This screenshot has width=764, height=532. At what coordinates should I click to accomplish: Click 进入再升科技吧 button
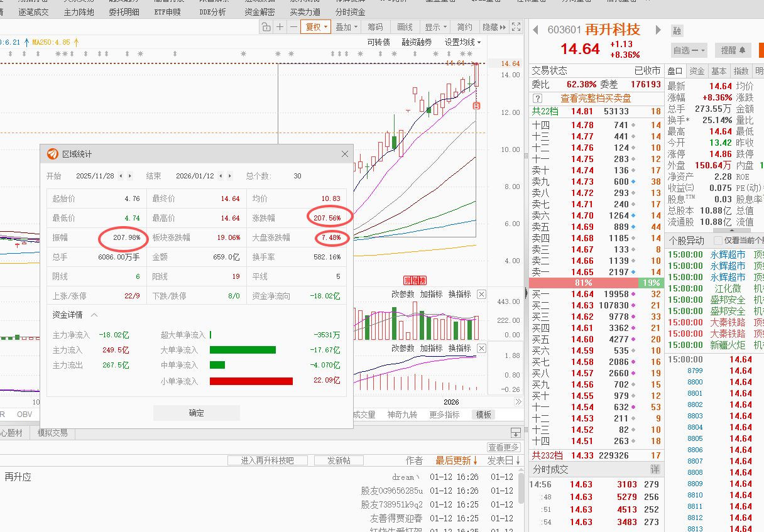click(267, 460)
